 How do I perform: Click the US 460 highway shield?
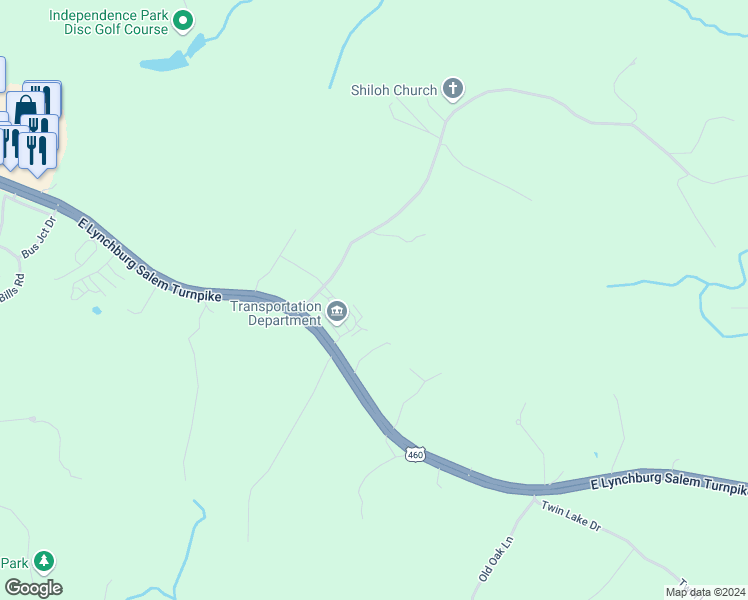[415, 455]
